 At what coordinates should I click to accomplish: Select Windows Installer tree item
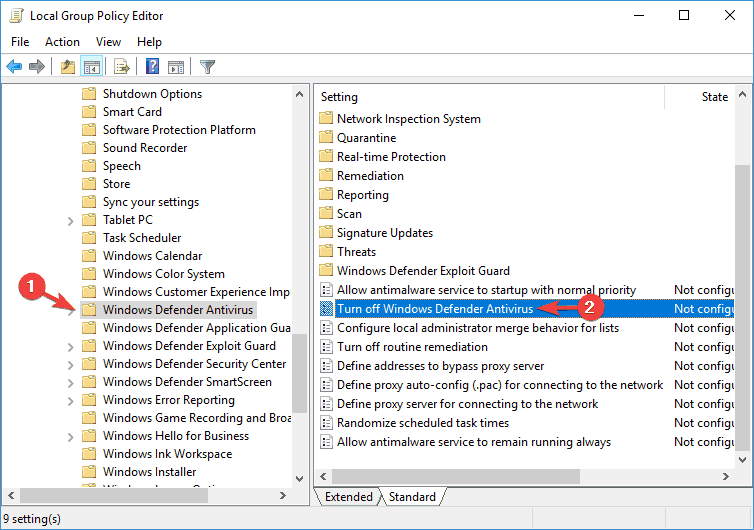[x=150, y=472]
